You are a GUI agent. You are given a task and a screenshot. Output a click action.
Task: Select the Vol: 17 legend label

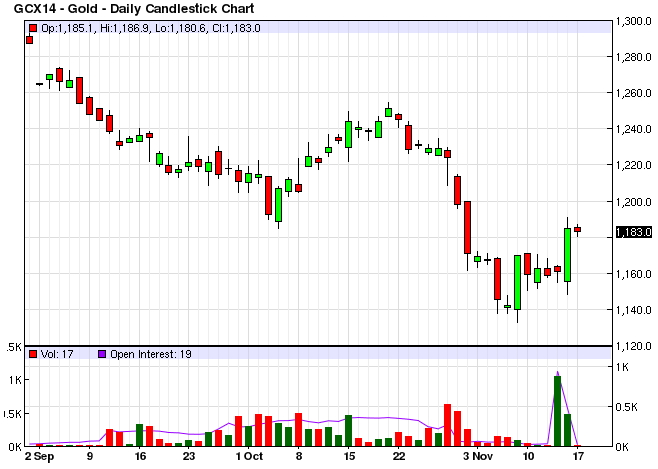(57, 354)
